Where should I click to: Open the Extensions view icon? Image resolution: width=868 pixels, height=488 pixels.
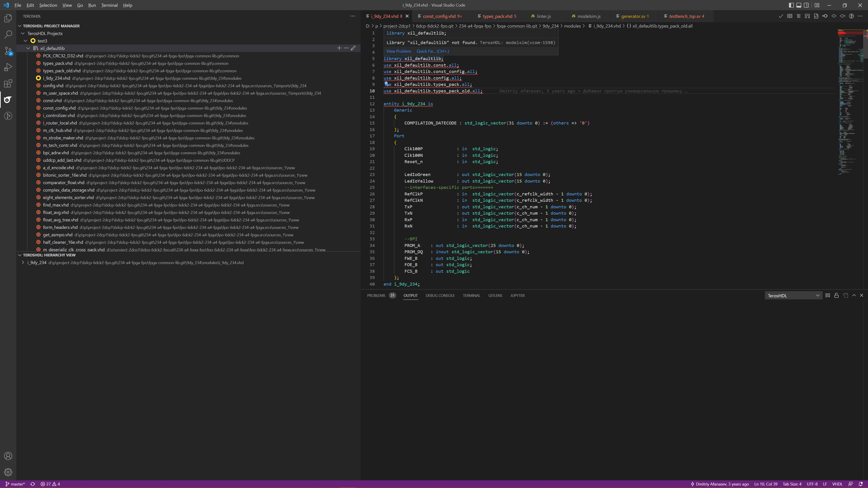[8, 84]
